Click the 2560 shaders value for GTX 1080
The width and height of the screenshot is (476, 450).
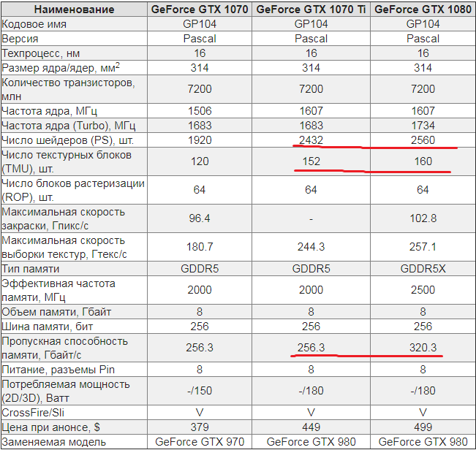click(x=423, y=140)
